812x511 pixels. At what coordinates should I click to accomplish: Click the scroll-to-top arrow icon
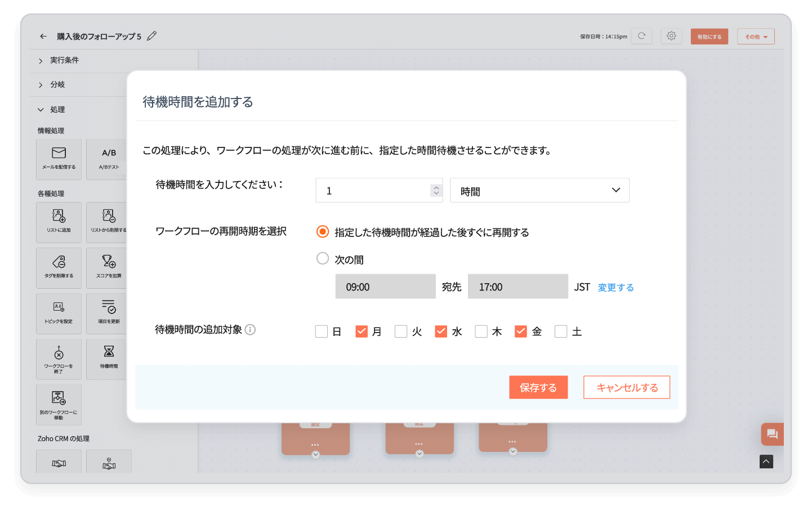point(766,461)
